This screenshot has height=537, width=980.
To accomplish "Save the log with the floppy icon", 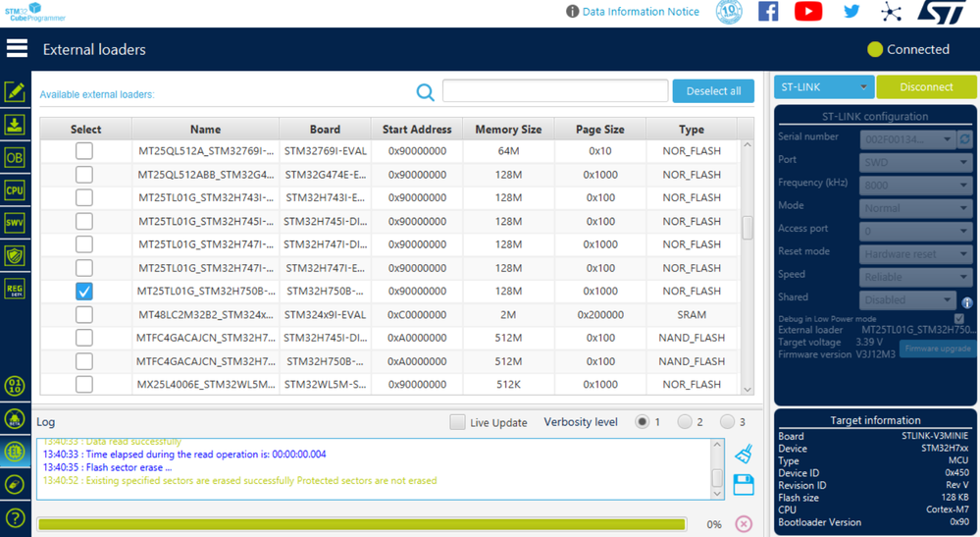I will (744, 485).
